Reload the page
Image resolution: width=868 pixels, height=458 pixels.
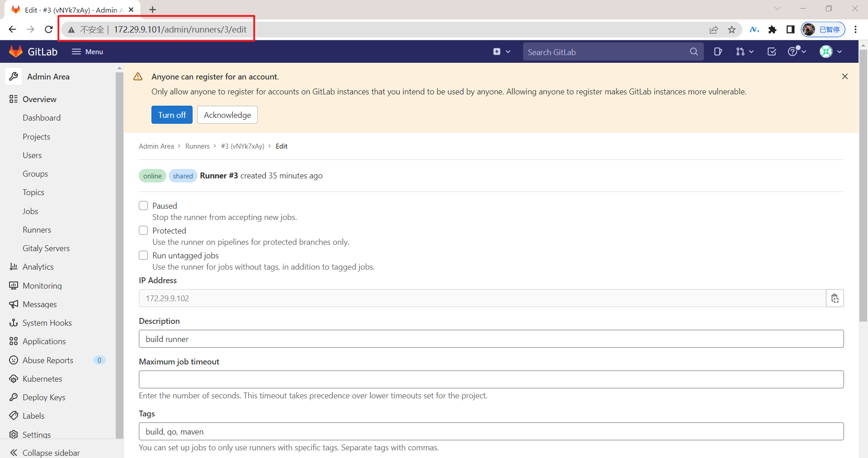click(48, 29)
